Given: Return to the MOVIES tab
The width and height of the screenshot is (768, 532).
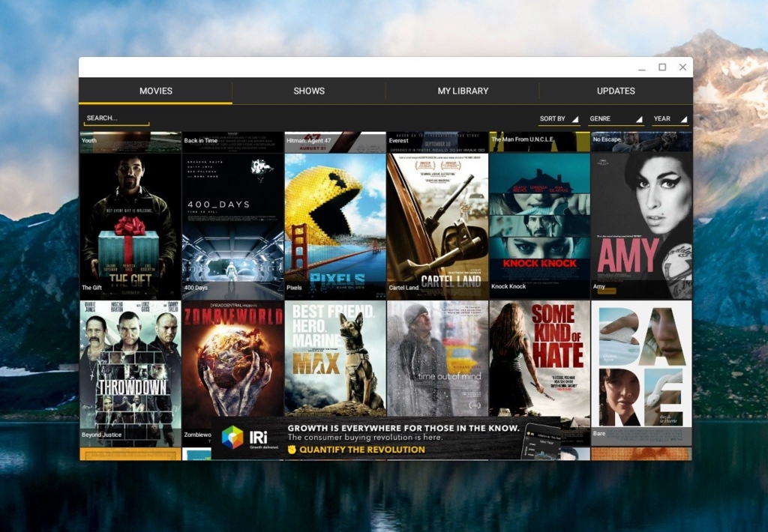Looking at the screenshot, I should coord(155,91).
